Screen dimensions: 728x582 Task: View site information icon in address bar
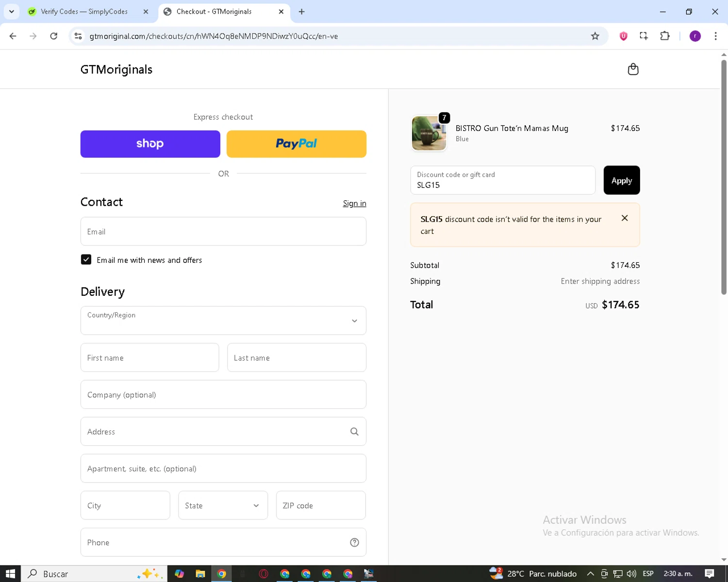78,36
